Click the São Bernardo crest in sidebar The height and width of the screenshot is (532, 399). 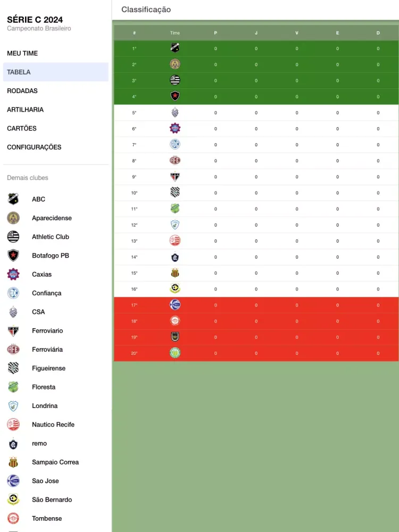tap(13, 500)
